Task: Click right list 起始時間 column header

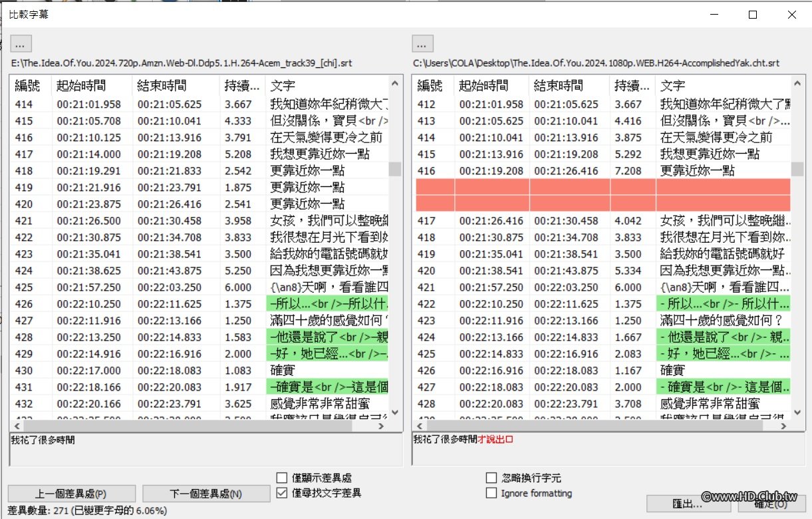Action: pyautogui.click(x=491, y=86)
